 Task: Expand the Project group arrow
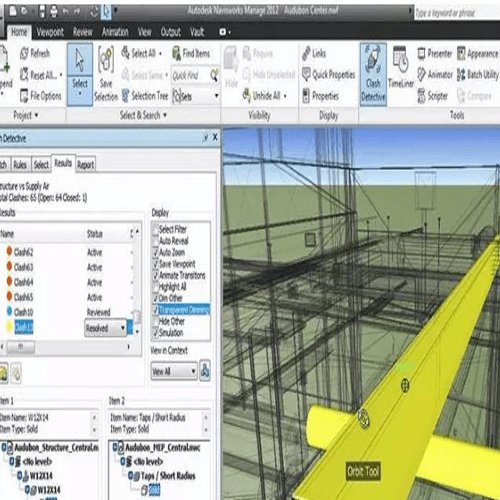coord(36,115)
